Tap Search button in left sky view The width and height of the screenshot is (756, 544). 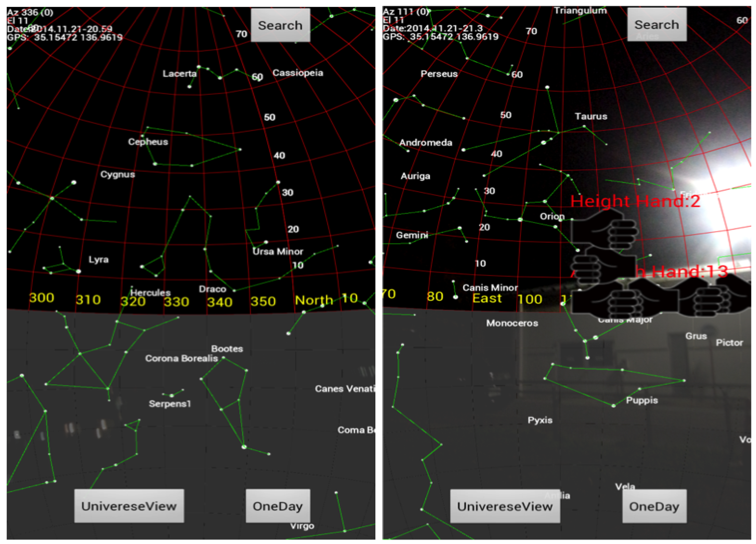point(280,25)
